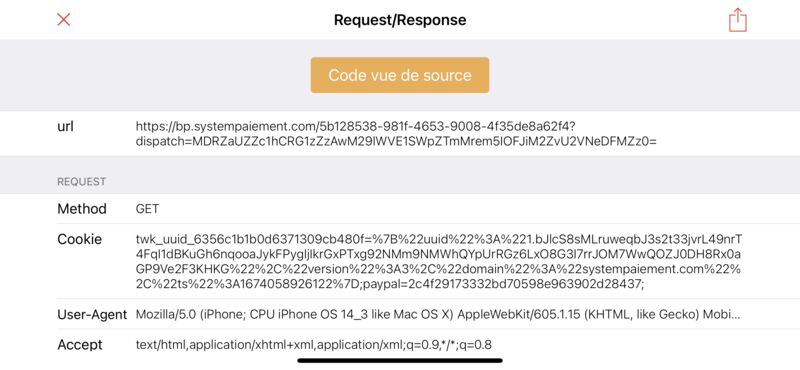This screenshot has width=800, height=370.
Task: Select the text/html Accept header value
Action: tap(314, 345)
